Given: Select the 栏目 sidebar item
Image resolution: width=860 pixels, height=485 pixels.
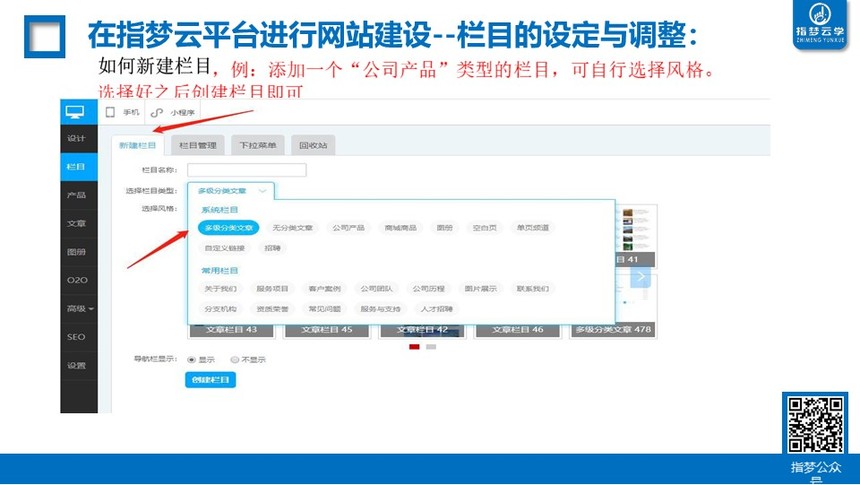Looking at the screenshot, I should pyautogui.click(x=77, y=167).
